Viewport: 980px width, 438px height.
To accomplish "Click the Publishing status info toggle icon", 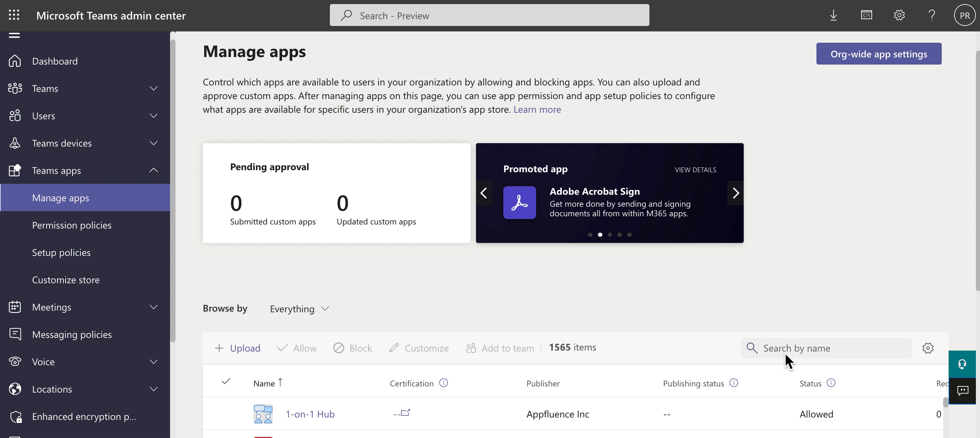I will (734, 383).
